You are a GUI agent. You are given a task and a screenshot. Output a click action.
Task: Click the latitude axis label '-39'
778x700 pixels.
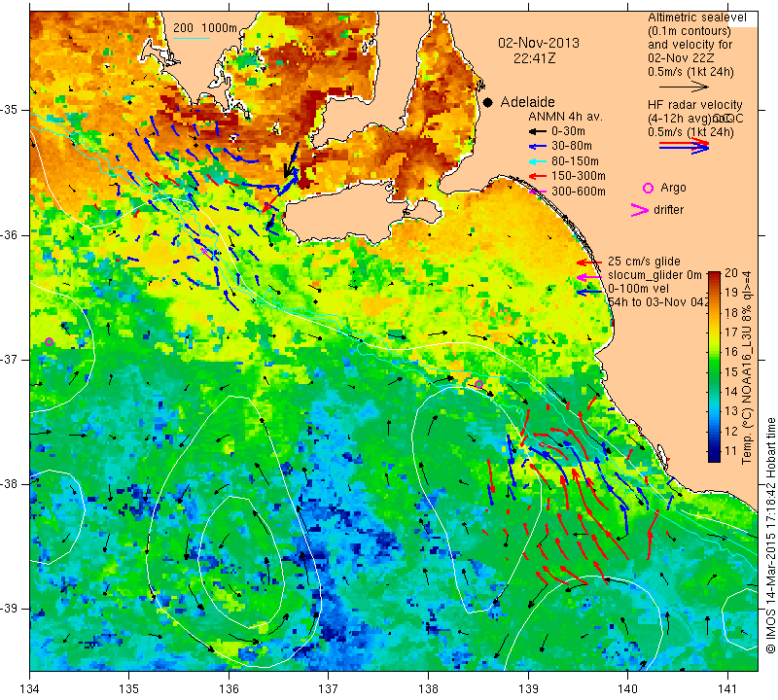(10, 609)
